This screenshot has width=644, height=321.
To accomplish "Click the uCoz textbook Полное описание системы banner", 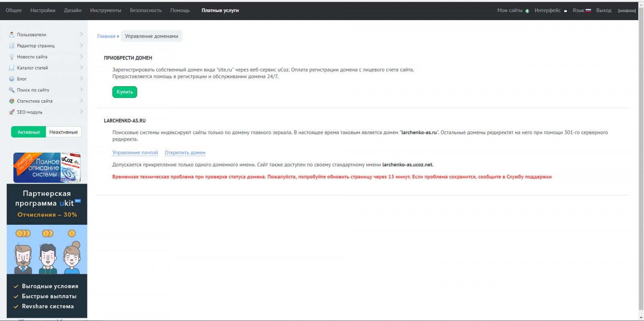I will pos(47,168).
